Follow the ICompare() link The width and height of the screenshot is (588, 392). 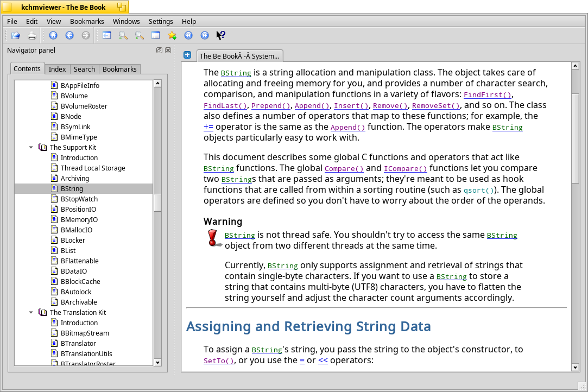[x=406, y=169]
